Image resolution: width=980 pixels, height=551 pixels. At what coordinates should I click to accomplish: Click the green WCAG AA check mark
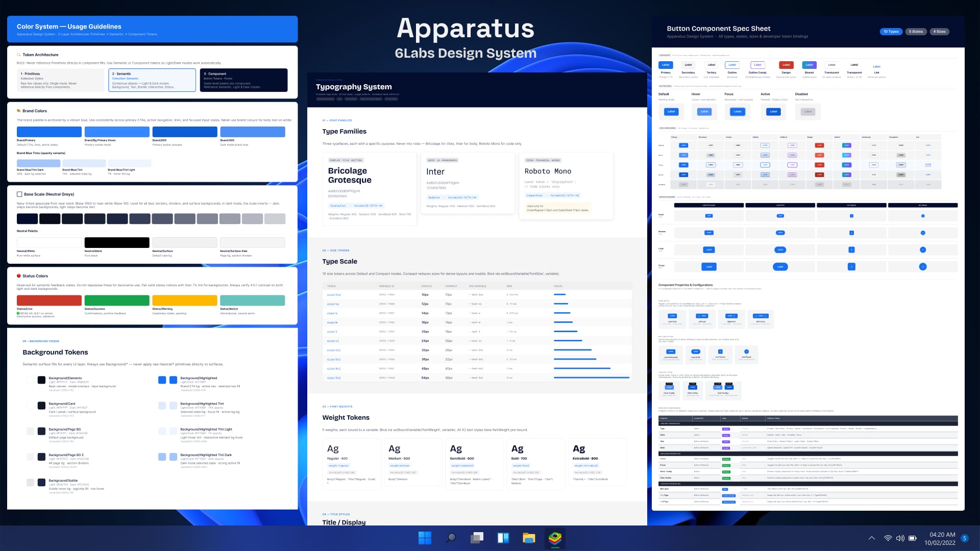pos(18,313)
